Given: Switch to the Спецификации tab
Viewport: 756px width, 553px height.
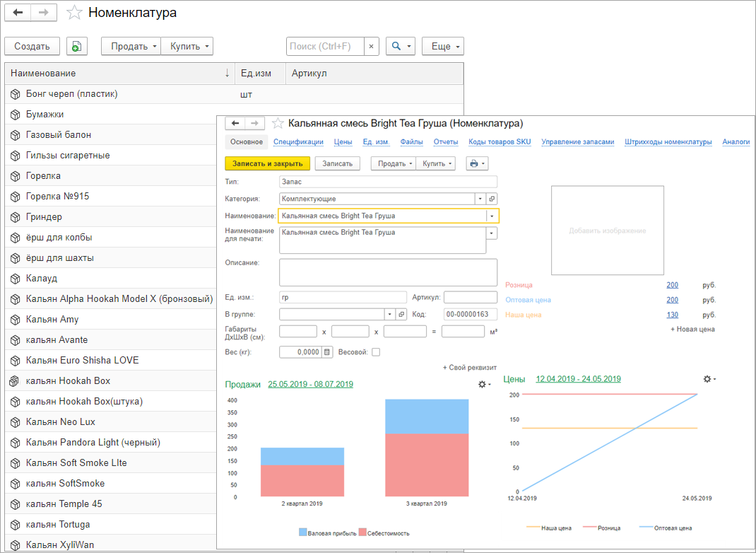Looking at the screenshot, I should [x=298, y=142].
